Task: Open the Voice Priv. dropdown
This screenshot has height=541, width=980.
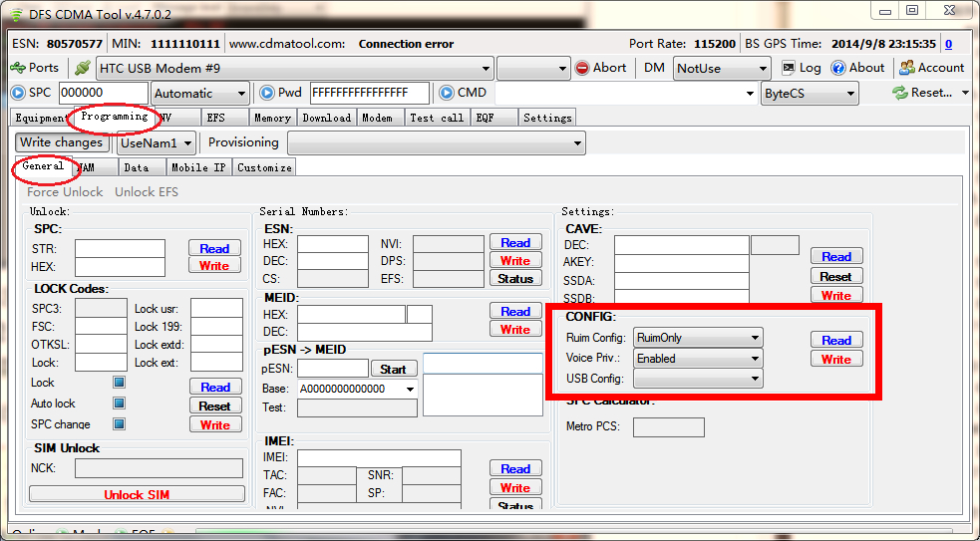Action: (x=698, y=359)
